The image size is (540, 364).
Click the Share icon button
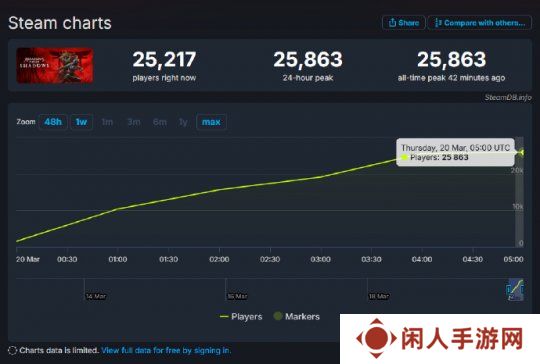[x=404, y=23]
